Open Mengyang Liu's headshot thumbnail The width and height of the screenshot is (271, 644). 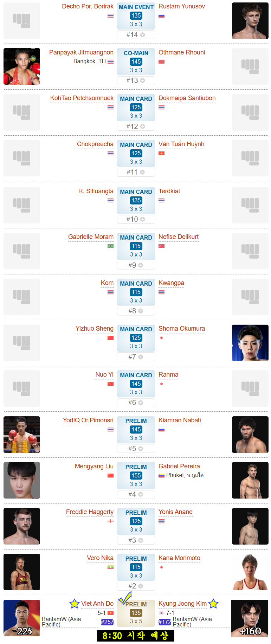pyautogui.click(x=22, y=480)
